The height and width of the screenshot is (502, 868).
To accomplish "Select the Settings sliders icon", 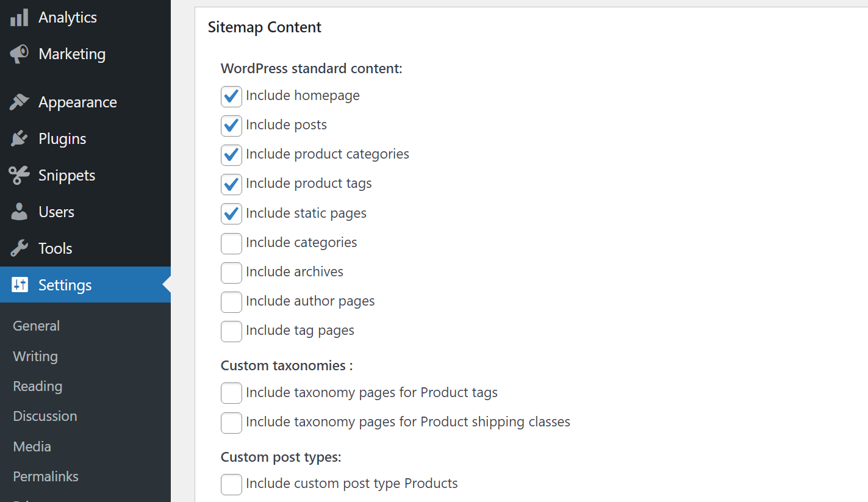I will pyautogui.click(x=20, y=284).
